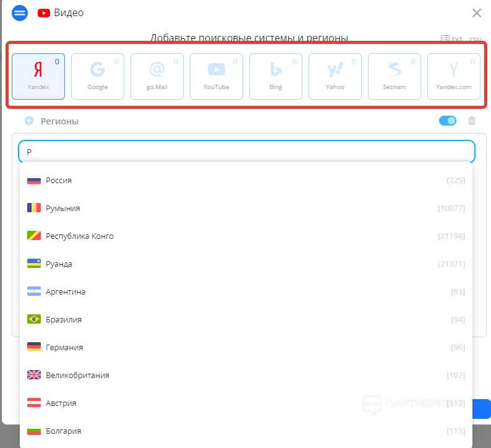Choose Россия from the region list
This screenshot has width=491, height=448.
(246, 181)
